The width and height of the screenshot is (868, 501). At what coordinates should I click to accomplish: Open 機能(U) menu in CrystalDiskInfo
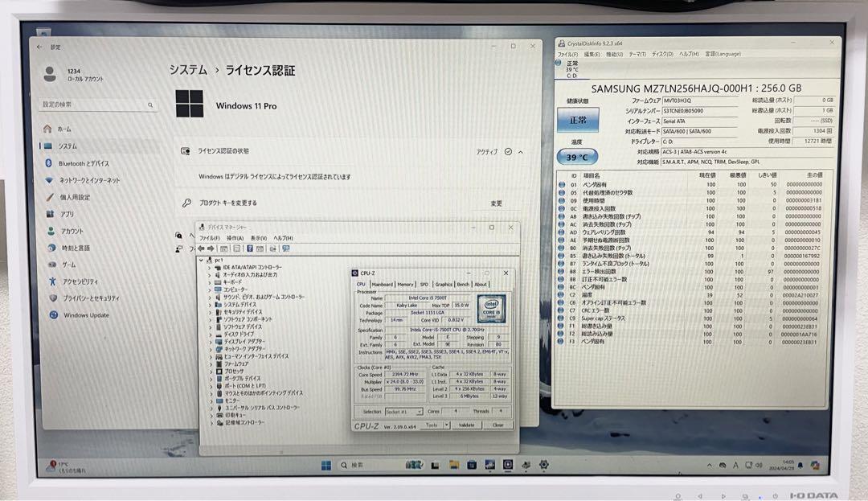tap(615, 54)
